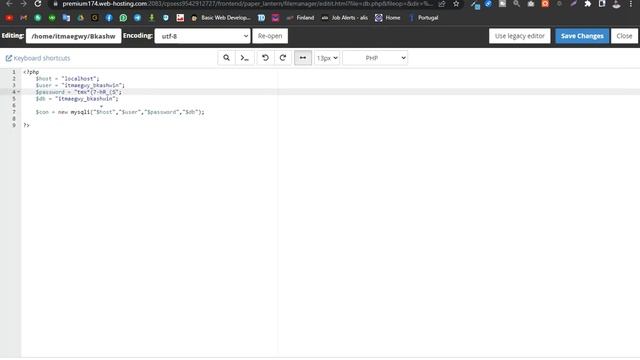This screenshot has width=640, height=360.
Task: Open the Basic Web Develop... bookmark
Action: (x=221, y=18)
